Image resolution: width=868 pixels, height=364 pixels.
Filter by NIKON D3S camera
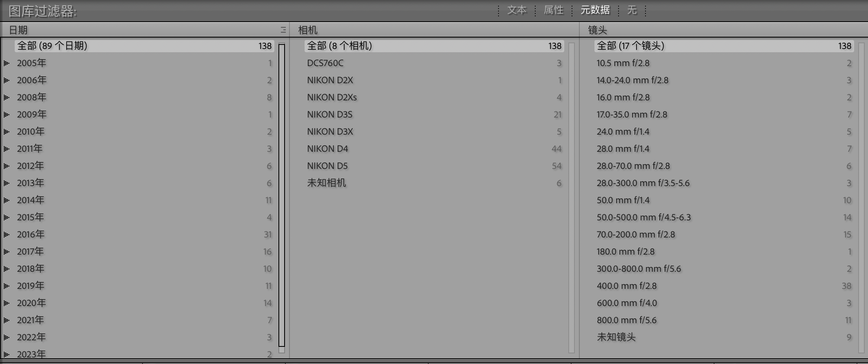434,114
